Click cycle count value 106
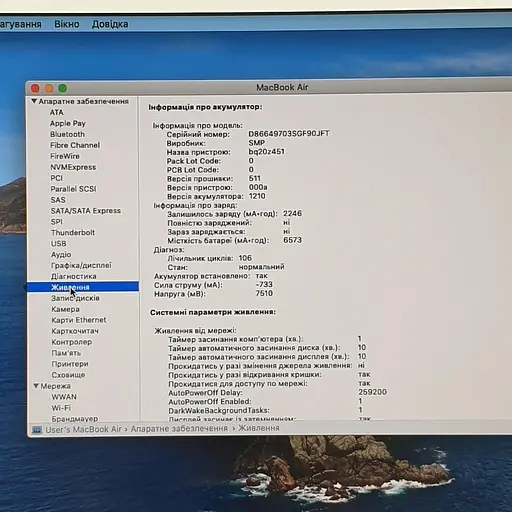Image resolution: width=512 pixels, height=512 pixels. click(245, 258)
